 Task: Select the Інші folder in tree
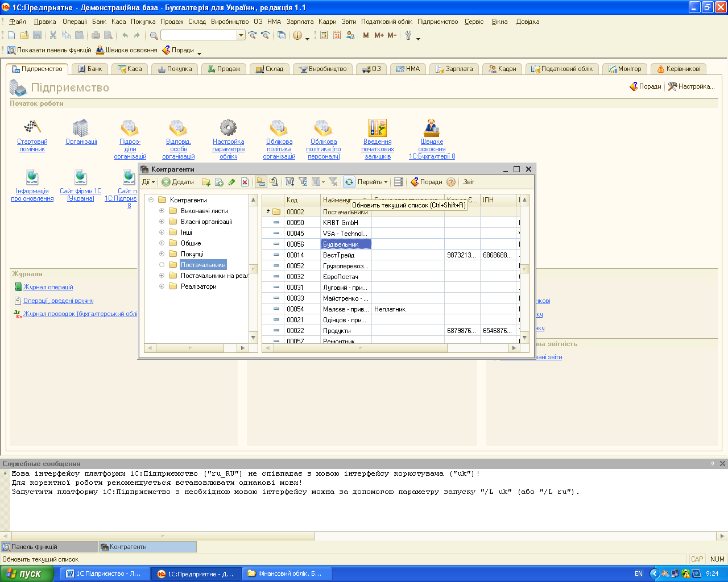(187, 232)
